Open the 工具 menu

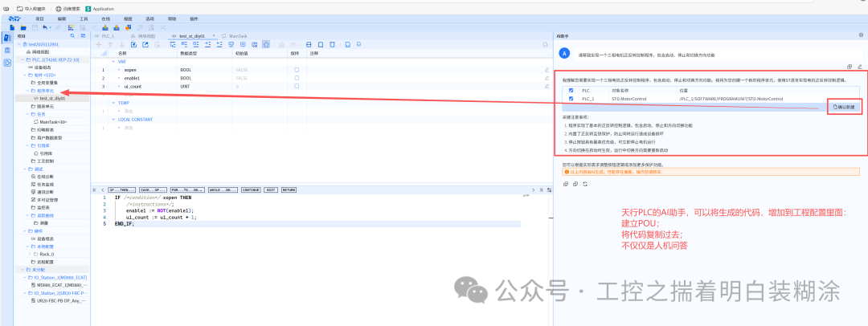pyautogui.click(x=84, y=18)
